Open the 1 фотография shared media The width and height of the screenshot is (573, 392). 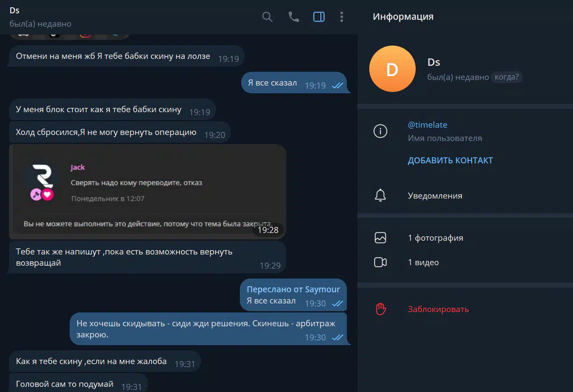pos(465,238)
